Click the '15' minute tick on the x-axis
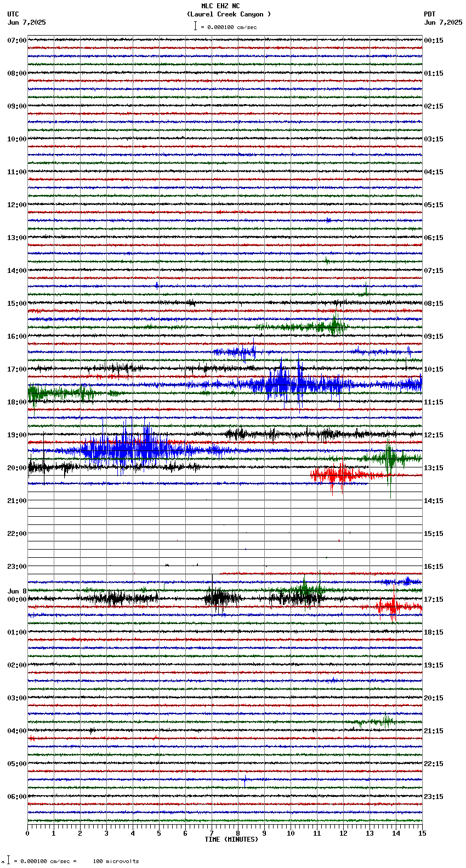Screen dimensions: 466x868 [422, 833]
